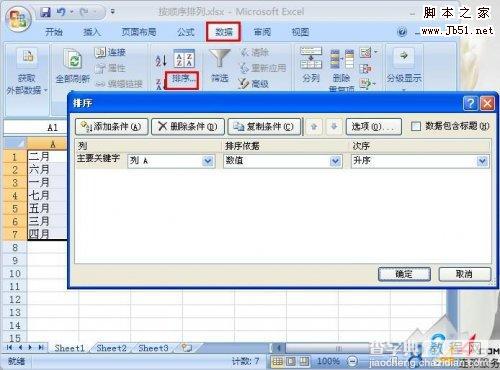Expand the sort basis 数值 dropdown
This screenshot has width=500, height=370.
(335, 161)
